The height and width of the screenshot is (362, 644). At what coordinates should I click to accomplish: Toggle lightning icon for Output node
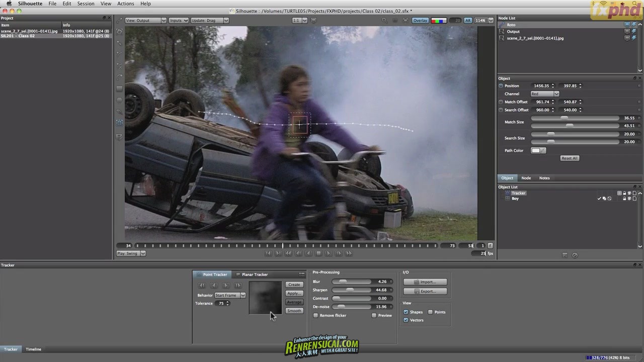[x=634, y=31]
